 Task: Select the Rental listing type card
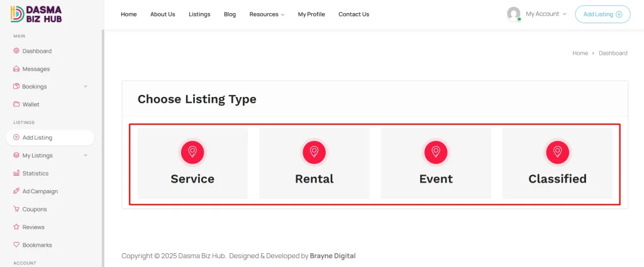(314, 164)
